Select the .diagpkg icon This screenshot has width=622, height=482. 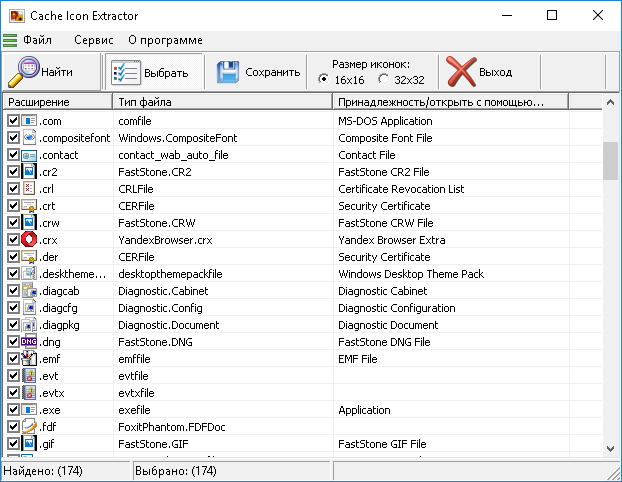tap(29, 325)
